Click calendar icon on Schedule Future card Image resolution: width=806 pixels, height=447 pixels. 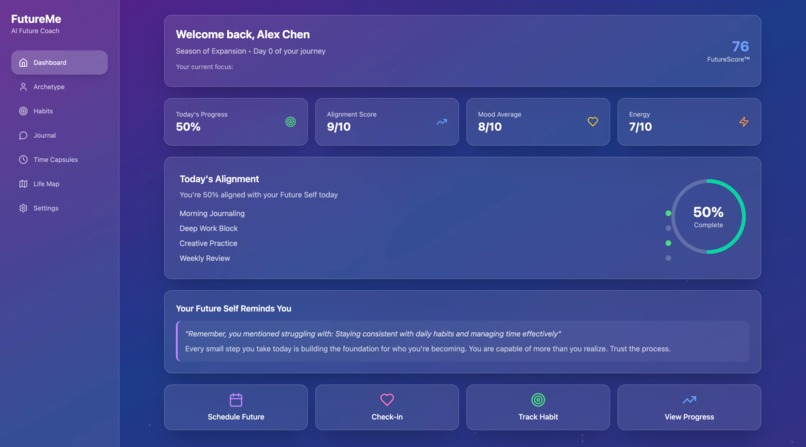(x=236, y=400)
